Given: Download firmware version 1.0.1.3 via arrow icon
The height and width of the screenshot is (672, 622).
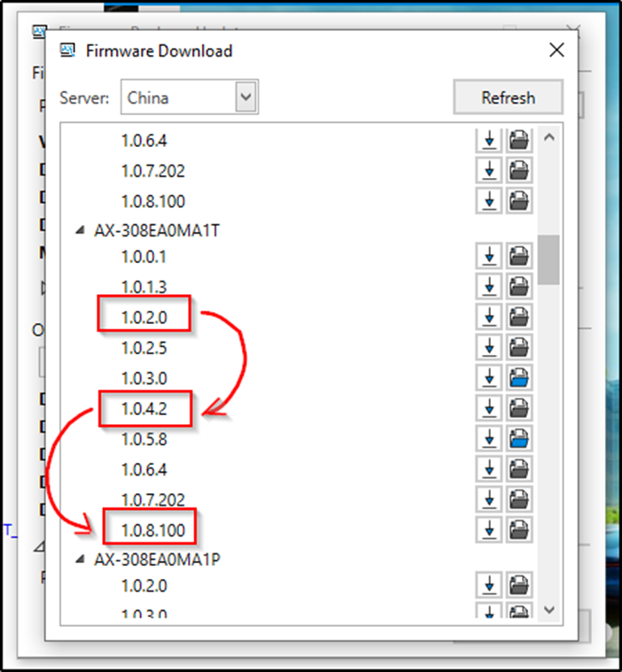Looking at the screenshot, I should tap(488, 287).
